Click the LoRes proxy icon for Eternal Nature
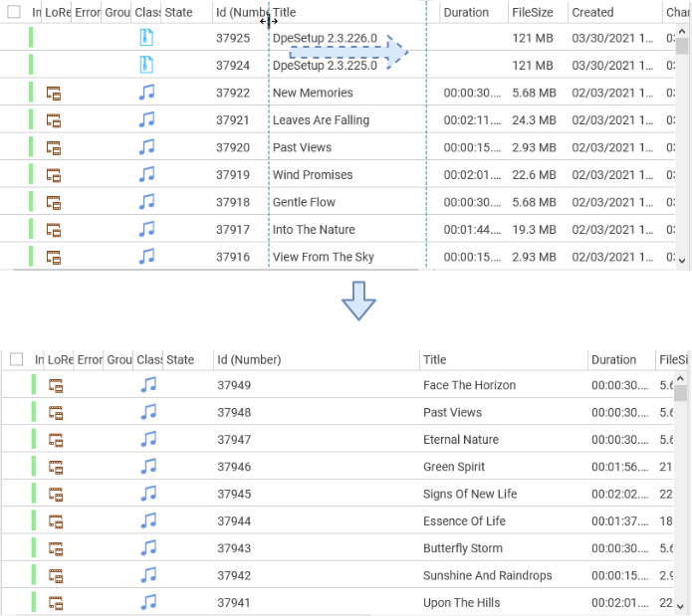692x616 pixels. tap(56, 439)
